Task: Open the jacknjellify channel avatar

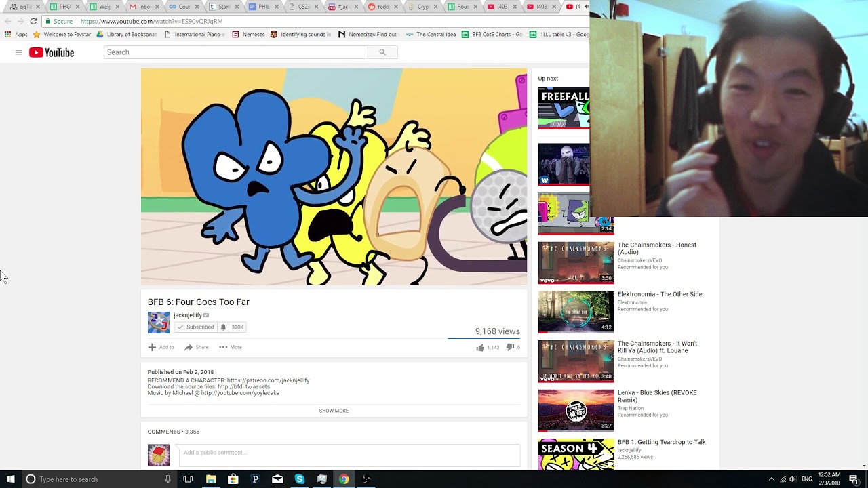Action: tap(159, 323)
